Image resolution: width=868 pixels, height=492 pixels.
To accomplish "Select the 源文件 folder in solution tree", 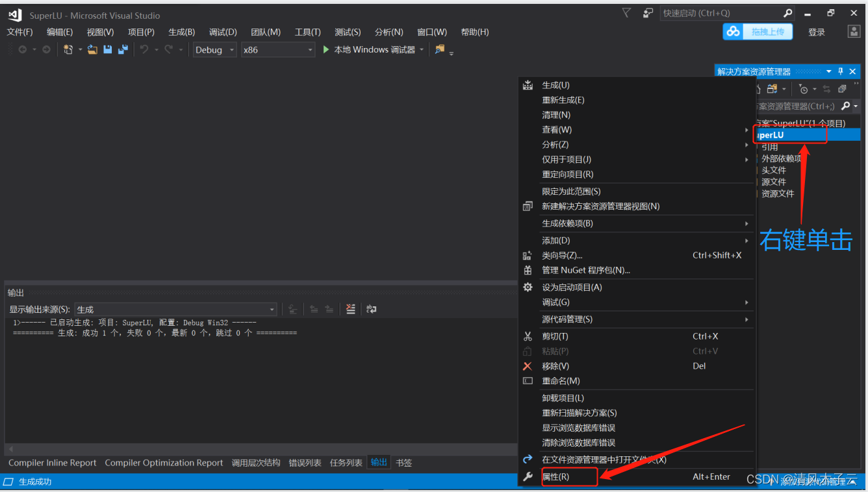I will pyautogui.click(x=774, y=182).
